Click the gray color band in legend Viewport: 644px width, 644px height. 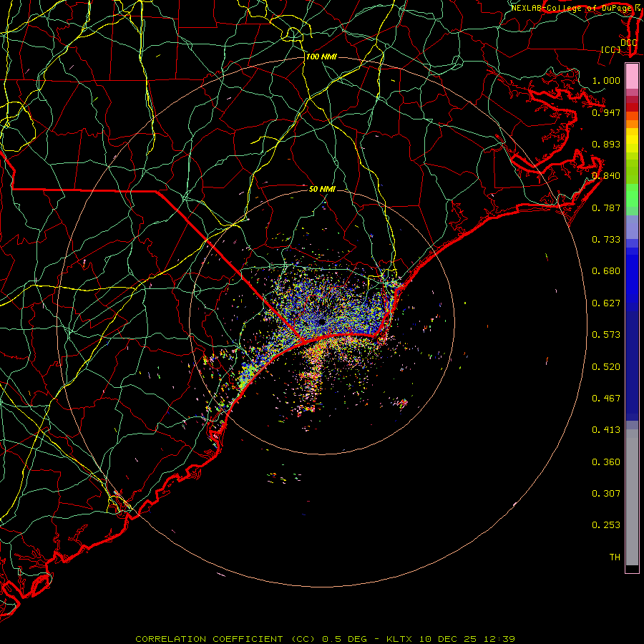click(x=632, y=497)
